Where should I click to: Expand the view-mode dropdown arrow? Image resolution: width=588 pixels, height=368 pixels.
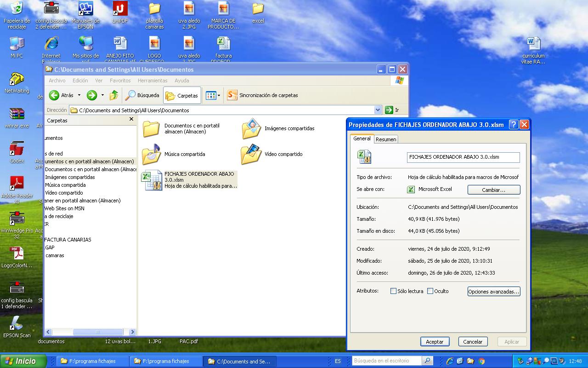point(219,95)
